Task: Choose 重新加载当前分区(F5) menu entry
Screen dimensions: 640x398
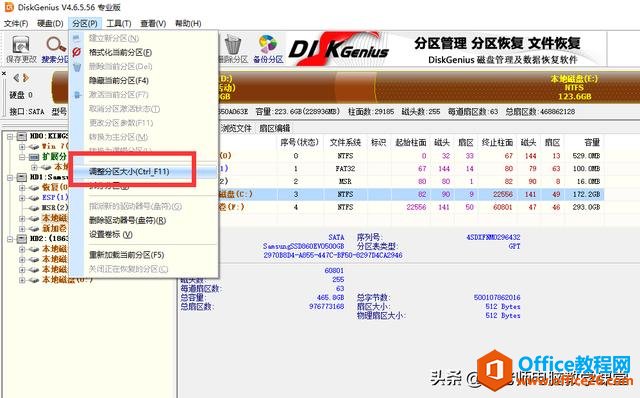Action: 143,255
